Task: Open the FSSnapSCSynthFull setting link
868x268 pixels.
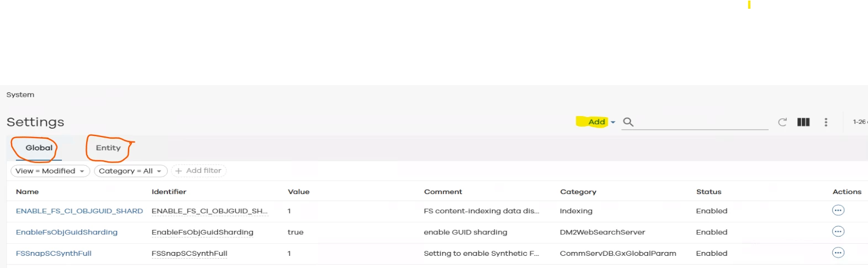Action: click(x=54, y=253)
